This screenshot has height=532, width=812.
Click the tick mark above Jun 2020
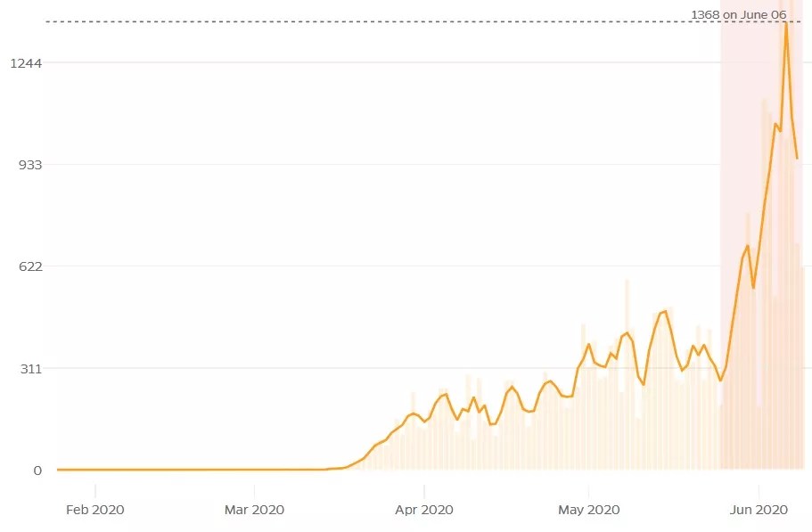(x=759, y=487)
